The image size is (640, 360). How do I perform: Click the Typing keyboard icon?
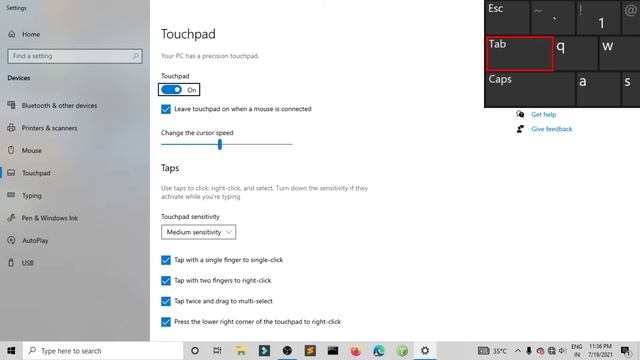click(x=11, y=195)
